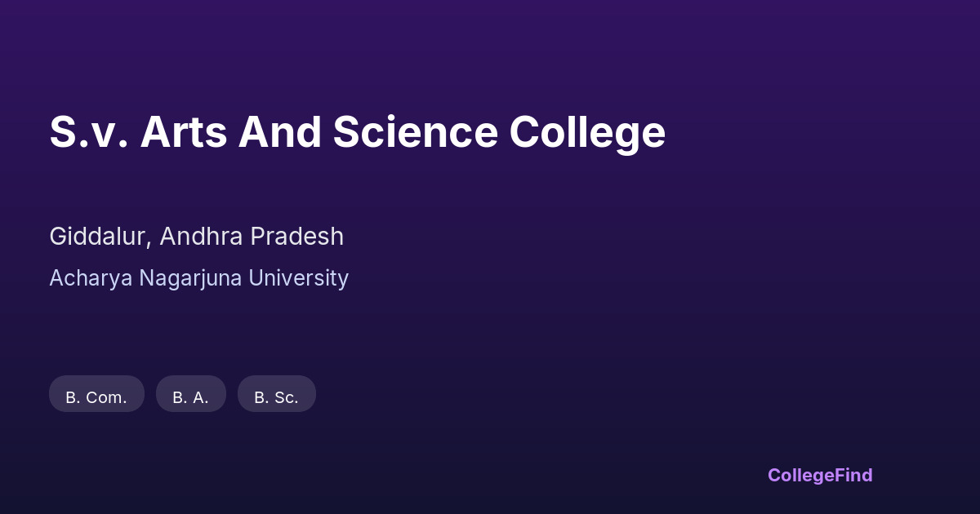Image resolution: width=980 pixels, height=514 pixels.
Task: Choose the B. A. course tag
Action: coord(190,397)
